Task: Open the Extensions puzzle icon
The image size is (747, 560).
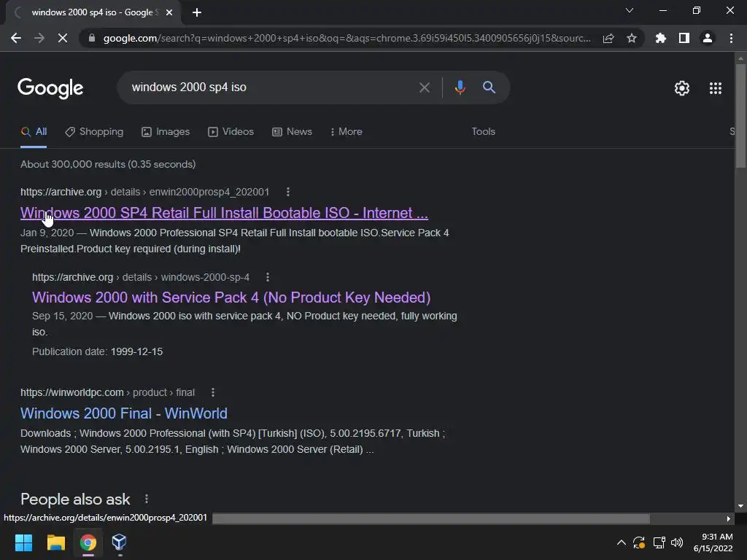Action: tap(660, 38)
